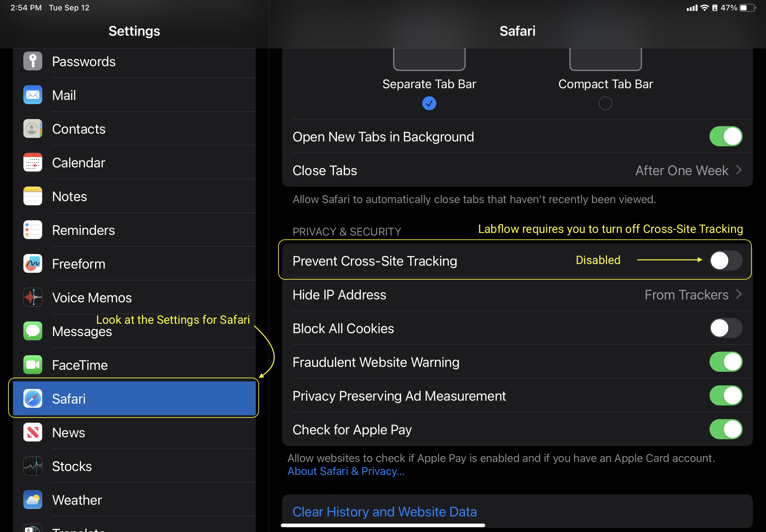Open the highlighted Safari settings row

point(134,399)
